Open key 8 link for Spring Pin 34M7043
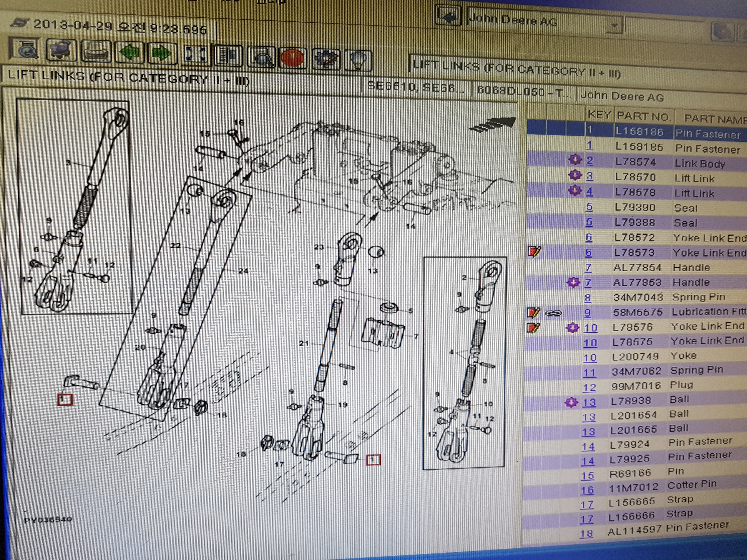 click(x=588, y=298)
